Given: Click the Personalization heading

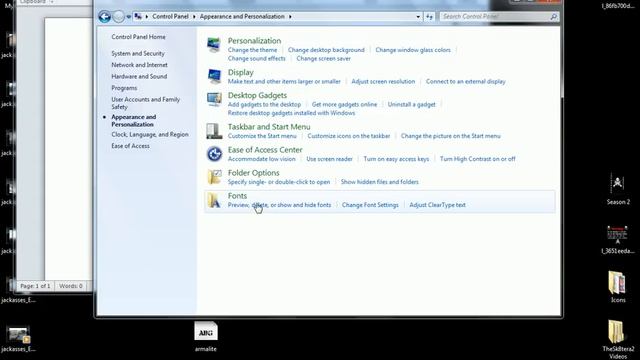Looking at the screenshot, I should (x=254, y=40).
